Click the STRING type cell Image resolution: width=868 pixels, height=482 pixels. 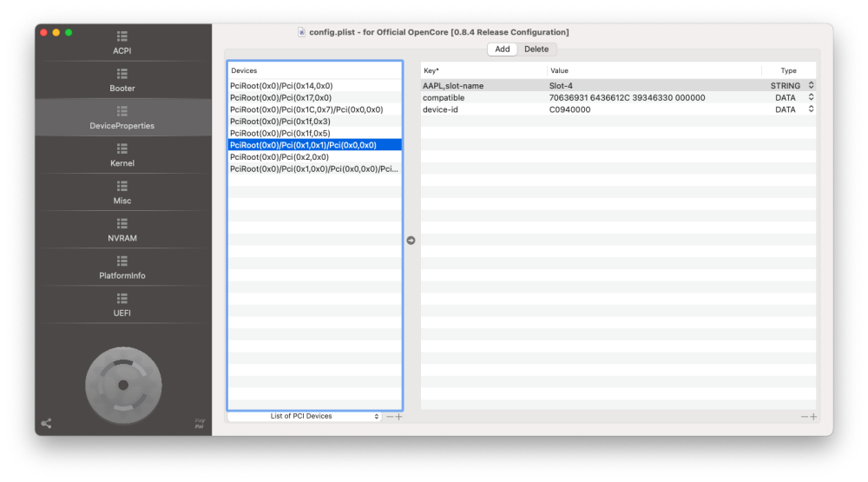(785, 86)
